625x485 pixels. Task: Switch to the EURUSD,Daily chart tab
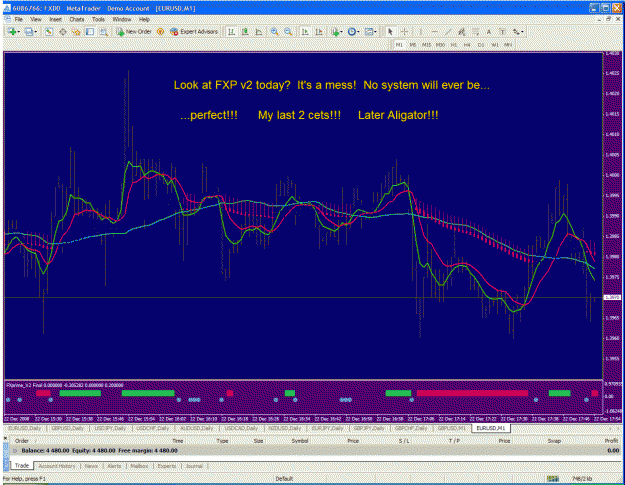coord(25,428)
